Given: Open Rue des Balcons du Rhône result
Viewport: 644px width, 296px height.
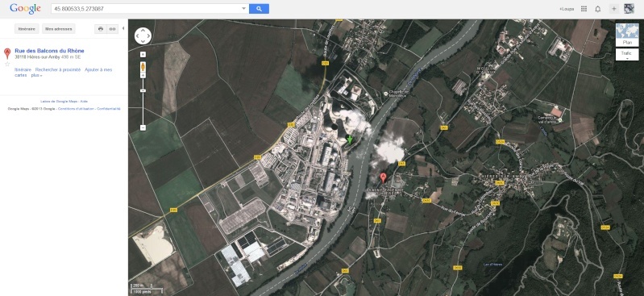Looking at the screenshot, I should [x=49, y=51].
